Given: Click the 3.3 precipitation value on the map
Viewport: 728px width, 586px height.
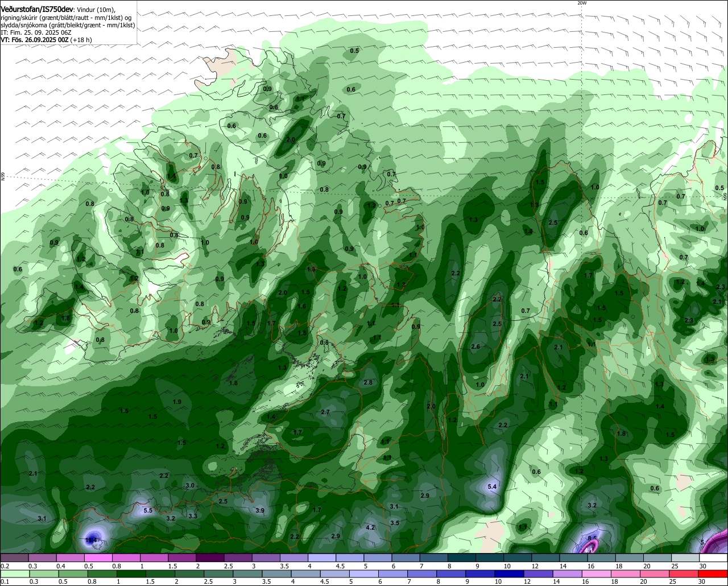Looking at the screenshot, I should [x=193, y=516].
